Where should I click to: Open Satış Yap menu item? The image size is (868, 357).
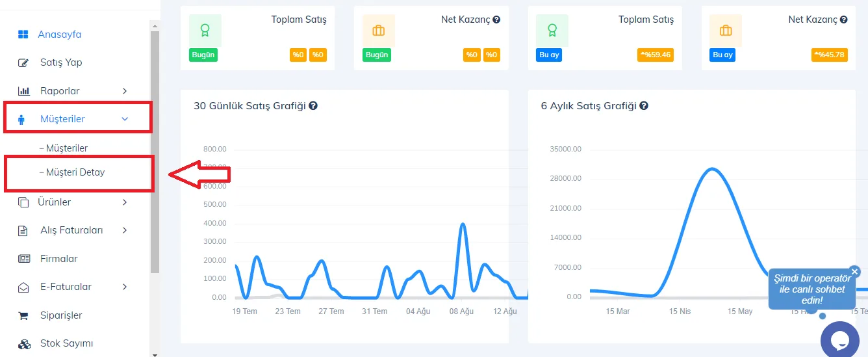tap(61, 62)
